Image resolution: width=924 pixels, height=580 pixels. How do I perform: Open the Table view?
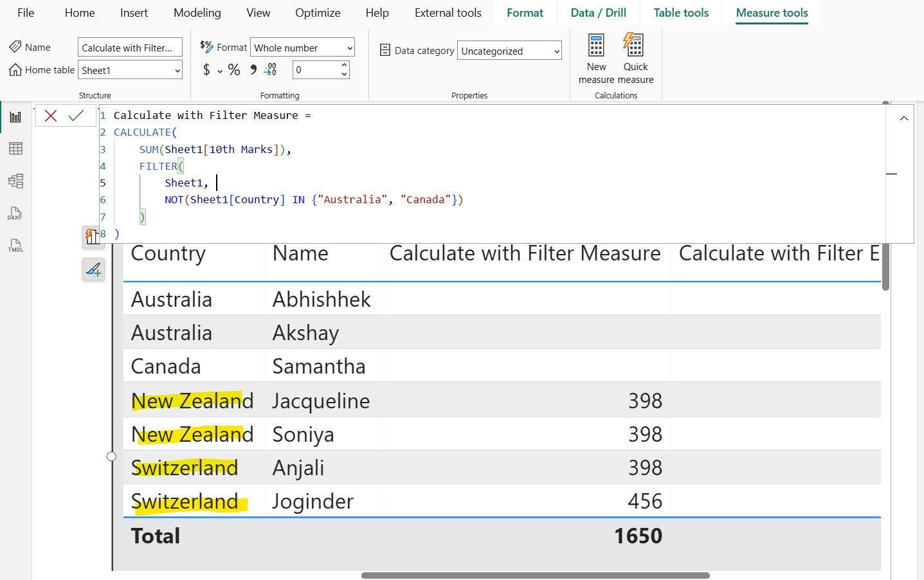15,149
